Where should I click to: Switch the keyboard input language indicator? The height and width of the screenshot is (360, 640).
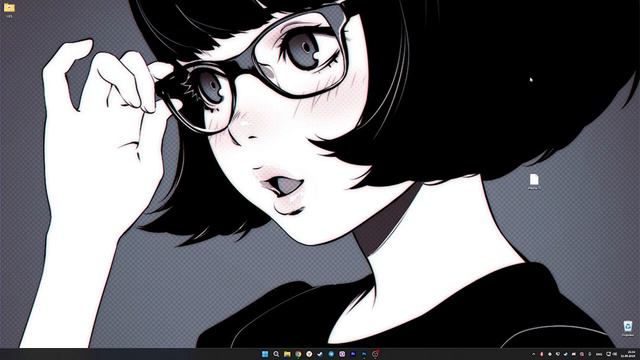point(599,354)
